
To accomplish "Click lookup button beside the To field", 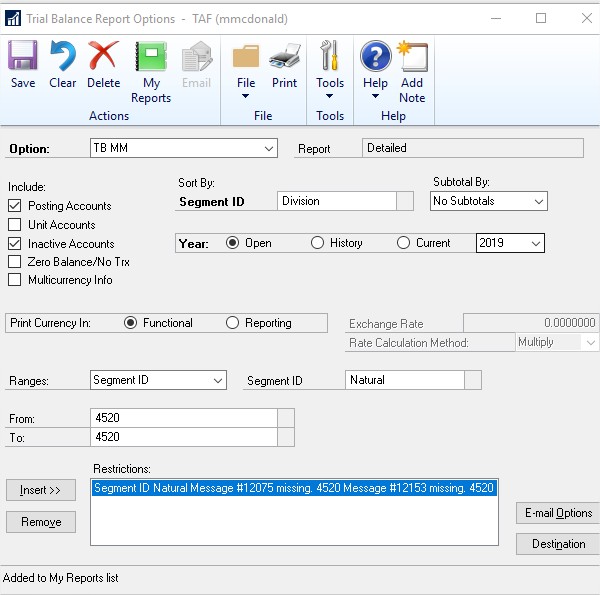I will pyautogui.click(x=286, y=437).
